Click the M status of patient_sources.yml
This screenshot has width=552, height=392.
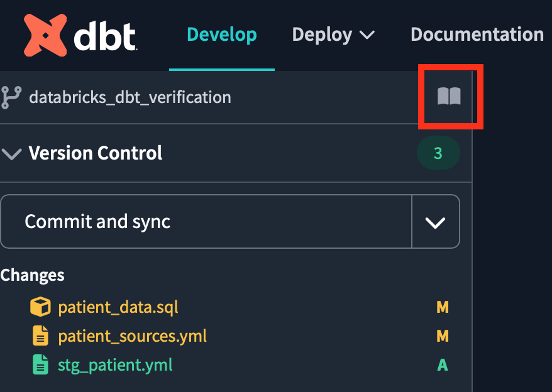tap(443, 336)
